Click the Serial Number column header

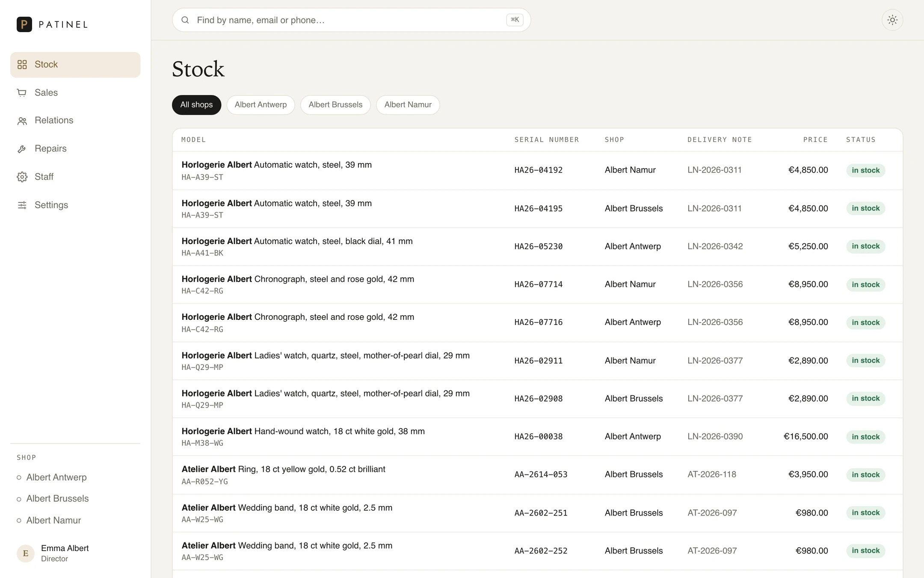click(x=546, y=140)
